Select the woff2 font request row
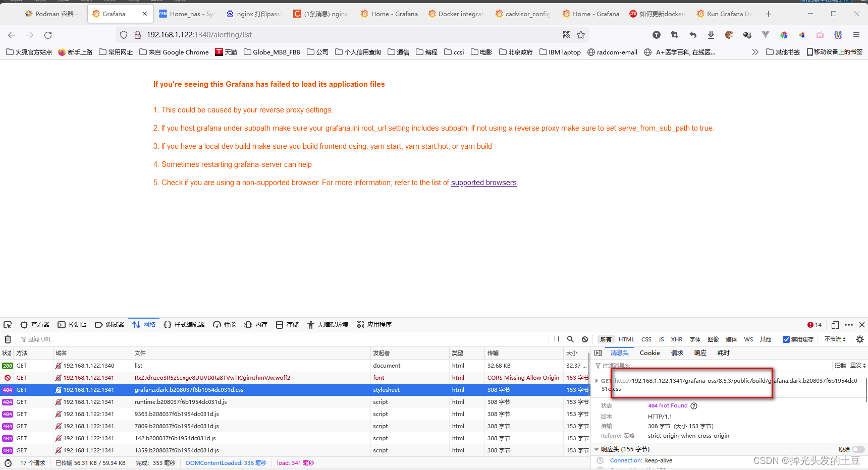The image size is (868, 470). click(295, 378)
